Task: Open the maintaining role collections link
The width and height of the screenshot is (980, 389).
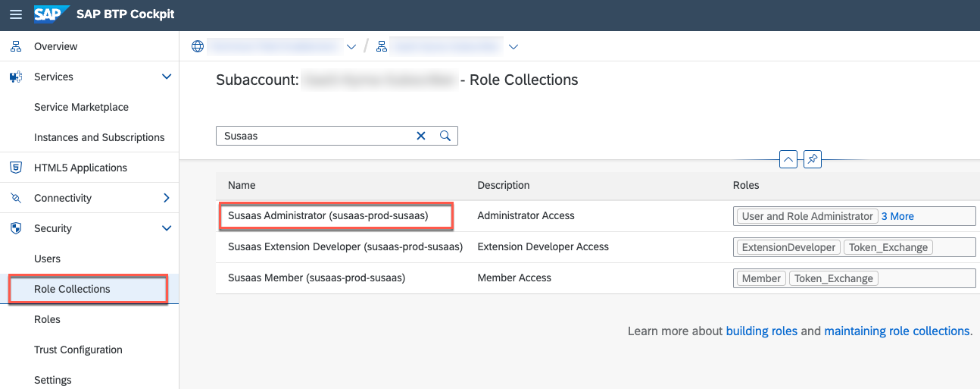Action: coord(897,331)
